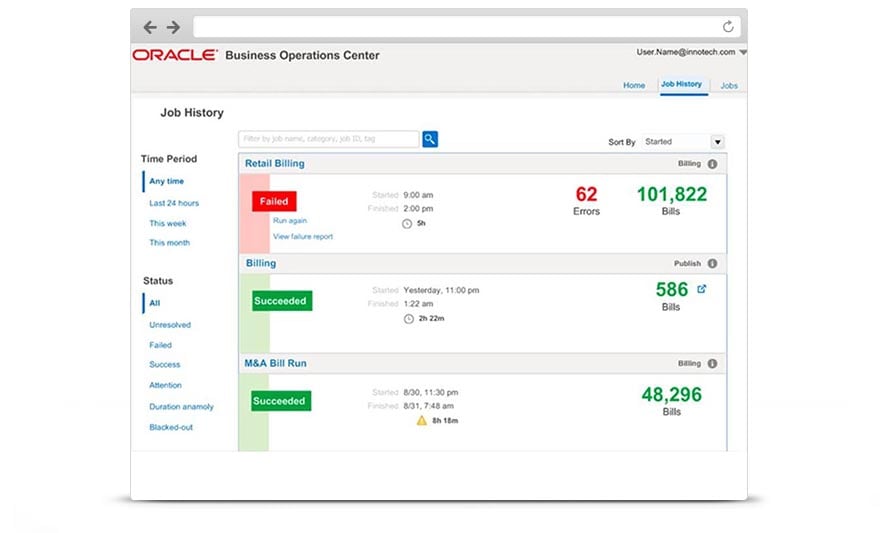880x533 pixels.
Task: Click Succeeded badge on M&A Bill Run
Action: (281, 401)
